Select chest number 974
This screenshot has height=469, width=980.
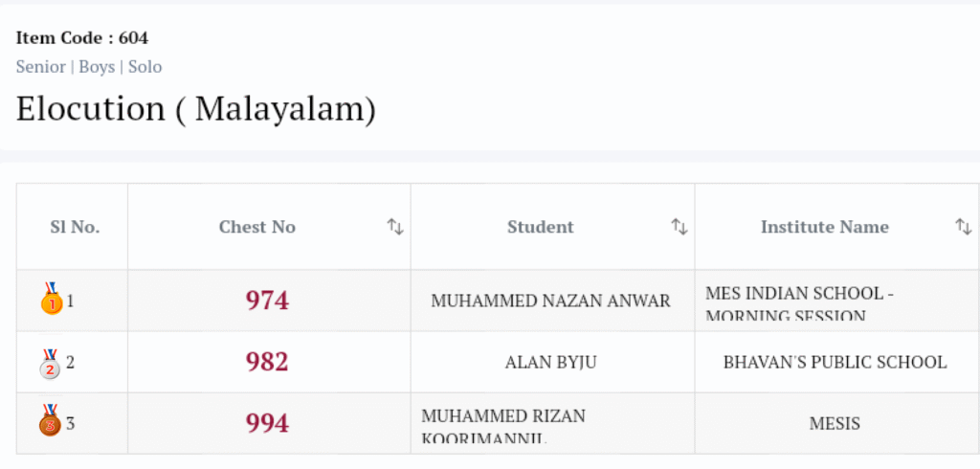point(267,301)
